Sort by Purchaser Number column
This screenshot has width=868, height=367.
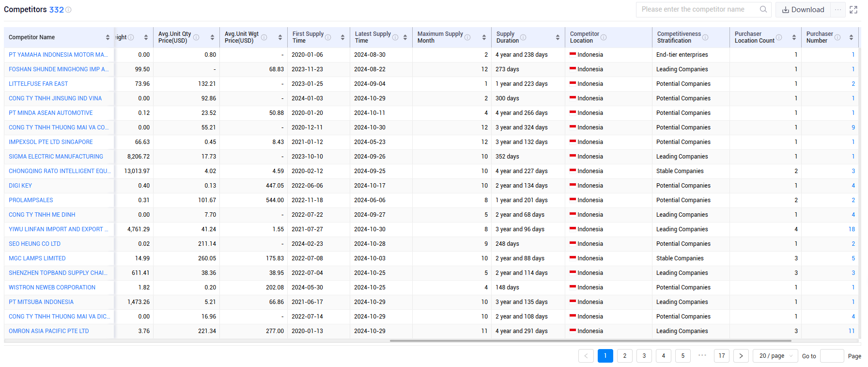coord(851,37)
